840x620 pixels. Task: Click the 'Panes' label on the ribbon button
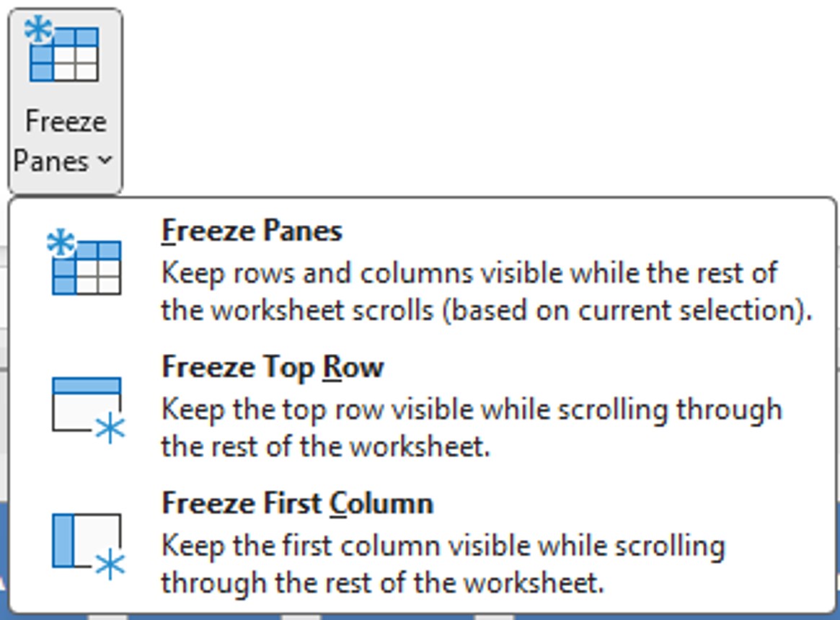50,161
